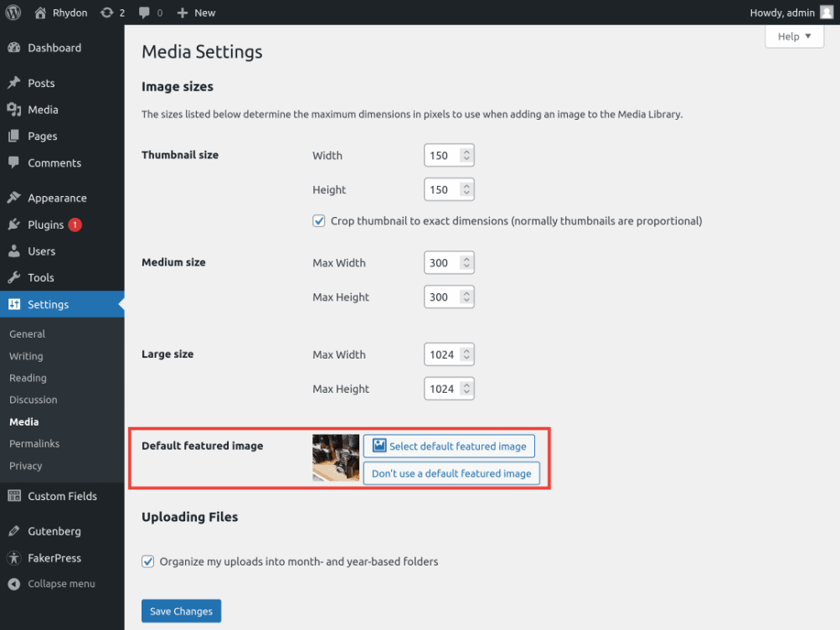Click the default featured image thumbnail
Screen dimensions: 840x630
[336, 457]
